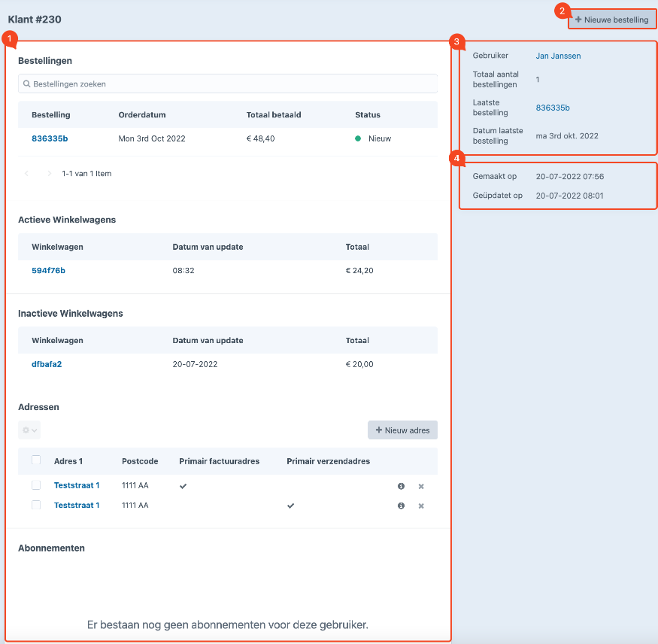Open inactive cart dfbafa2
The height and width of the screenshot is (644, 658).
pos(47,364)
